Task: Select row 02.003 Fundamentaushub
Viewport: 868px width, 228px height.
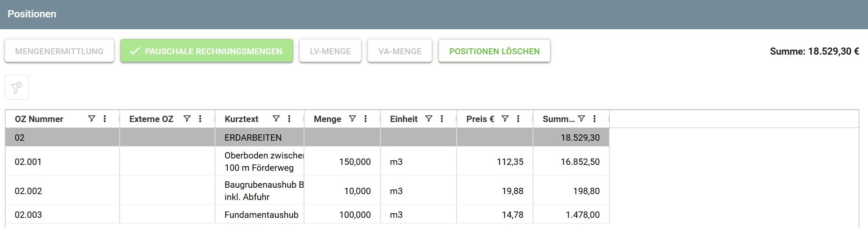Action: pos(307,214)
